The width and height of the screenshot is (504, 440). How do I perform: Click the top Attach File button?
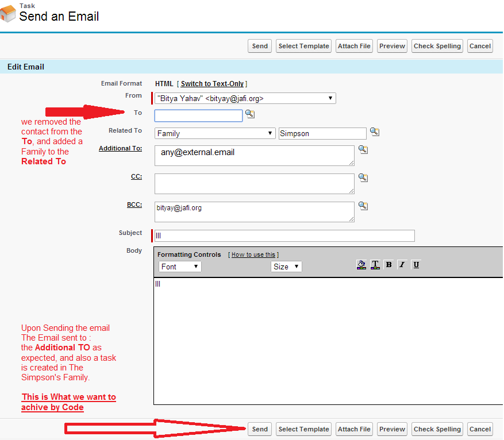coord(354,46)
